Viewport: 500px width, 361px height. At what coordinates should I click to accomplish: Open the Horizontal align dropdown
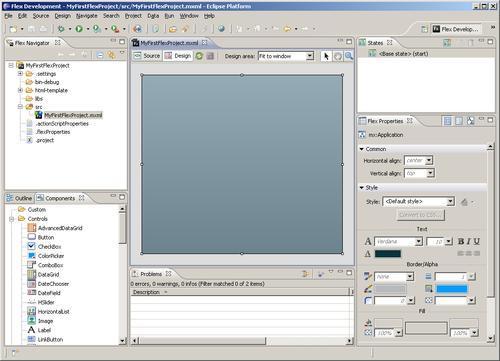point(429,160)
